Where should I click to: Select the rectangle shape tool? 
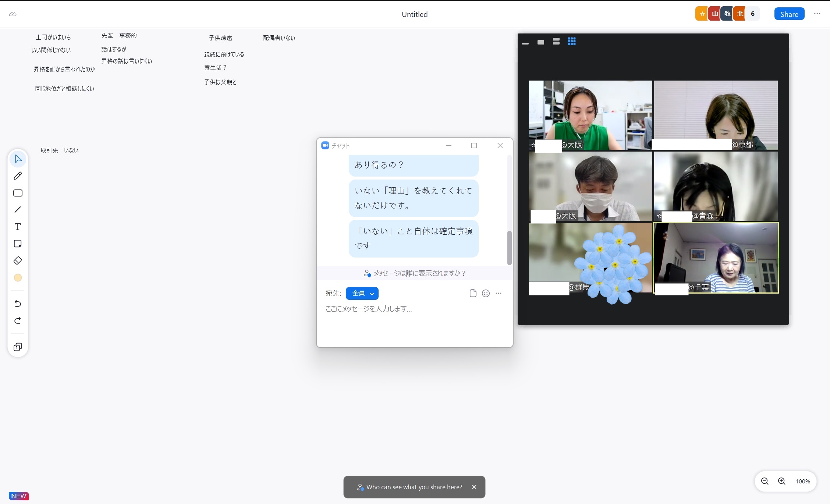[18, 193]
